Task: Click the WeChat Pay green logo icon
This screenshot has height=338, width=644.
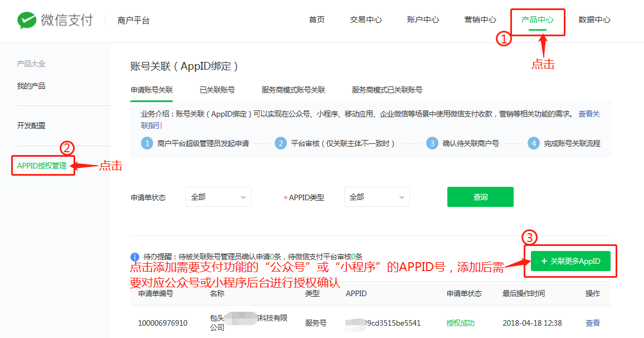Action: pyautogui.click(x=27, y=20)
